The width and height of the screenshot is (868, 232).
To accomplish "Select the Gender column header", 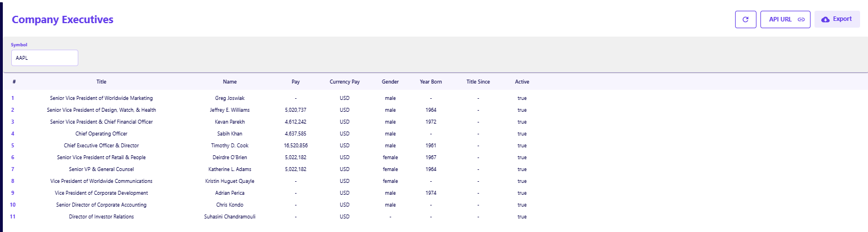I will pyautogui.click(x=390, y=82).
